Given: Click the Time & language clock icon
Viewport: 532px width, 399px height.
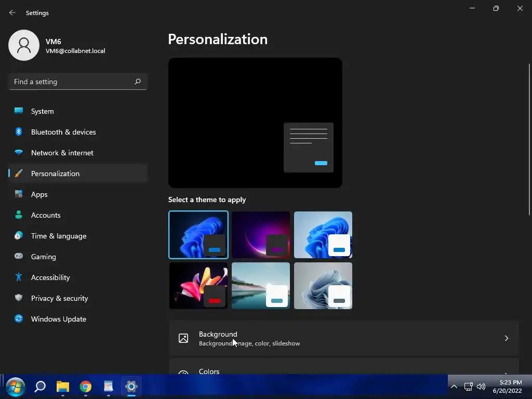Looking at the screenshot, I should point(19,235).
